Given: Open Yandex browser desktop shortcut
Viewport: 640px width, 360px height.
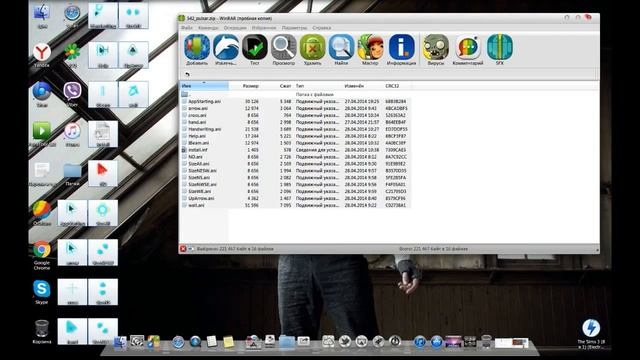Looking at the screenshot, I should coord(42,56).
